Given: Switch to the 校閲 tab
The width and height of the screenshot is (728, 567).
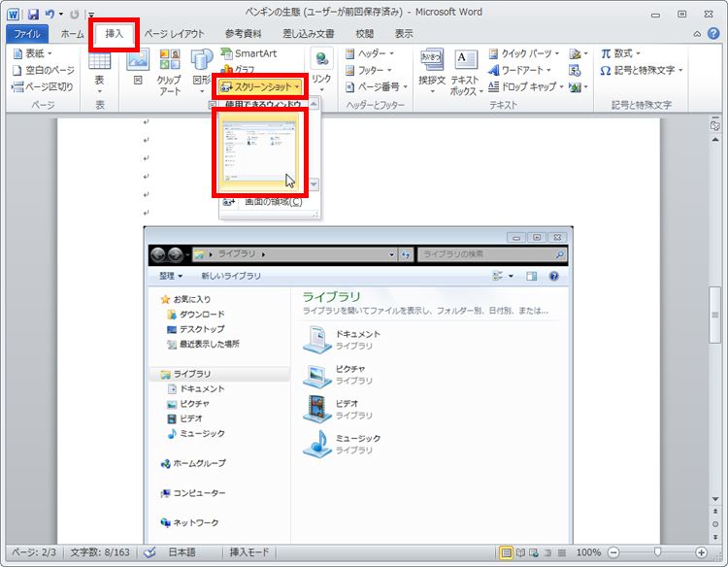Looking at the screenshot, I should [364, 34].
